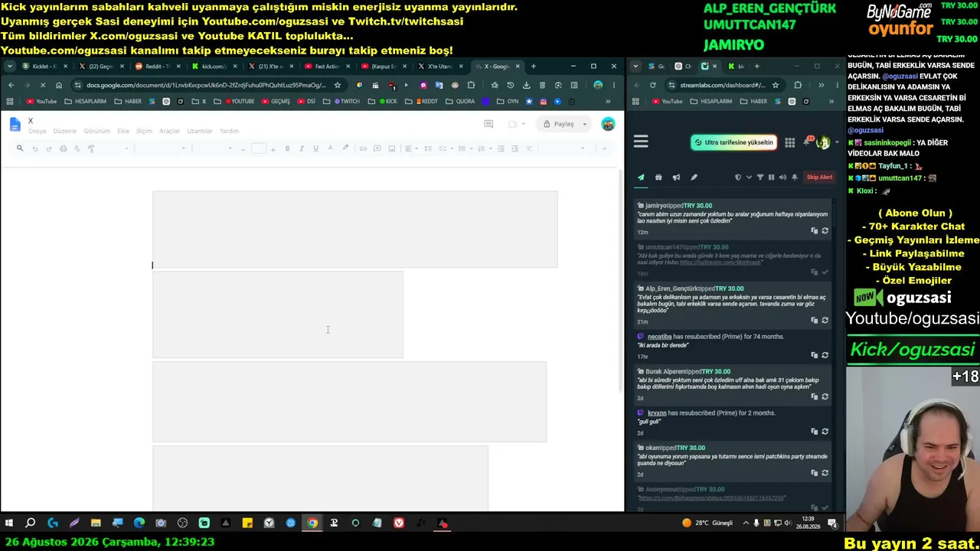Open the HESAPLARIM bookmark folder in left browser

86,101
